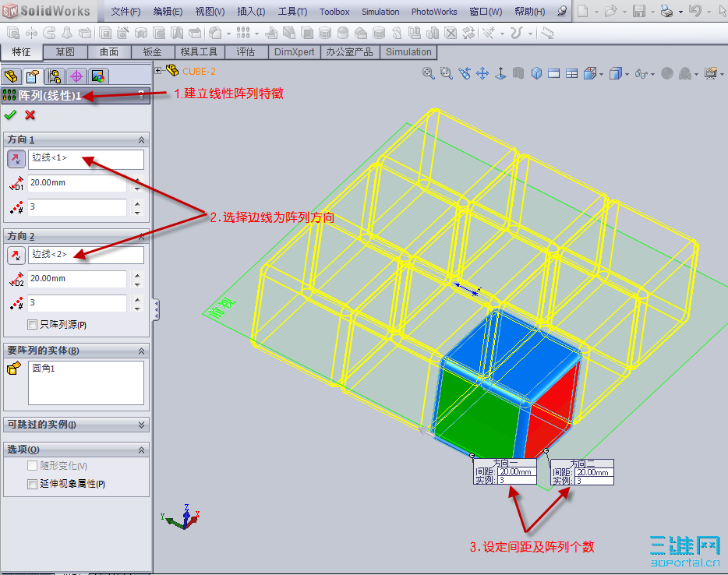Collapse the 选项(O) section
The image size is (728, 575).
(x=141, y=450)
